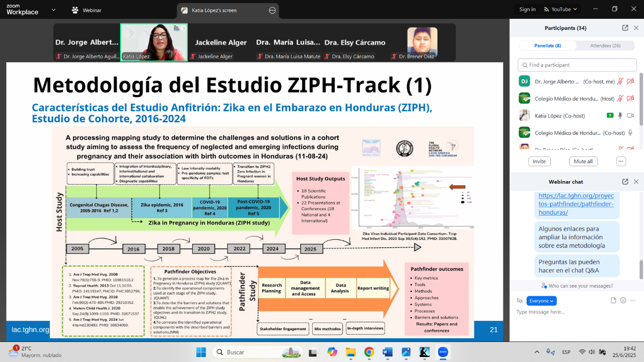644x362 pixels.
Task: Toggle Katia López's camera icon
Action: pos(631,116)
